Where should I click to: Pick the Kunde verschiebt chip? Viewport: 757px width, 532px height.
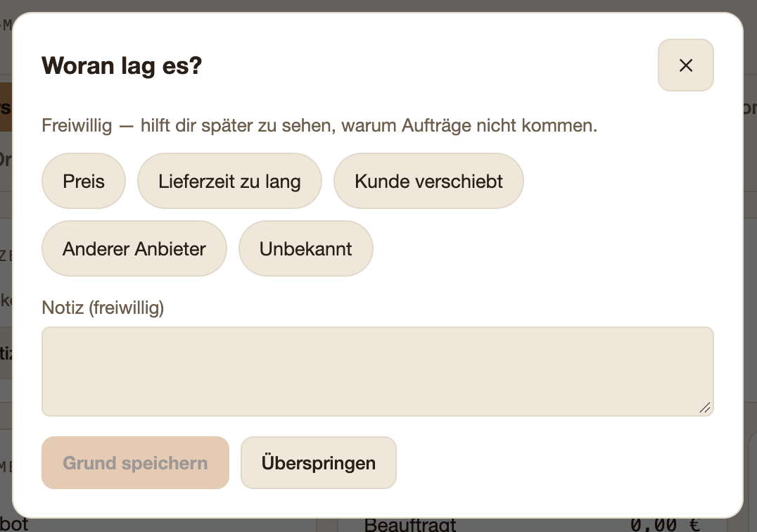428,181
